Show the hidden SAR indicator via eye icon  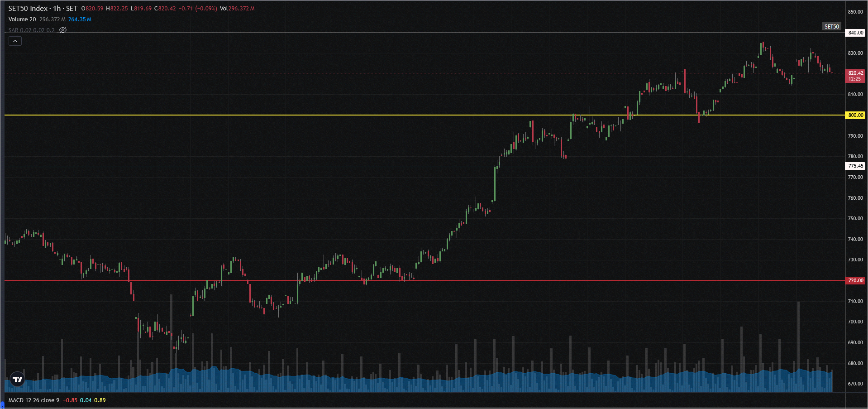(63, 30)
